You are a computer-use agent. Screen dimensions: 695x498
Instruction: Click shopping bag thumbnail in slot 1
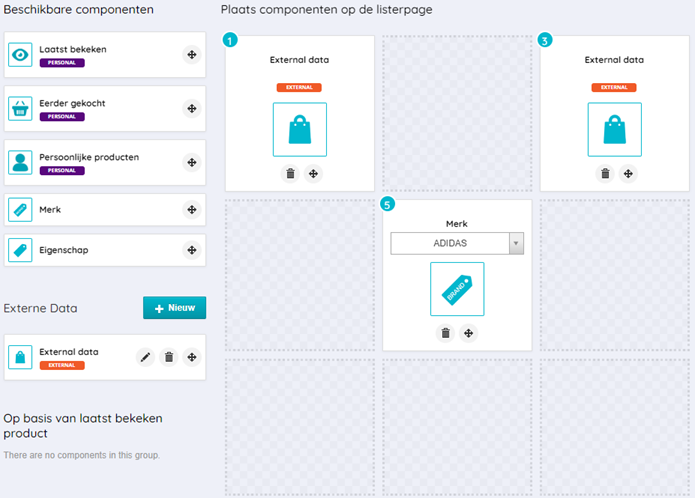[300, 129]
